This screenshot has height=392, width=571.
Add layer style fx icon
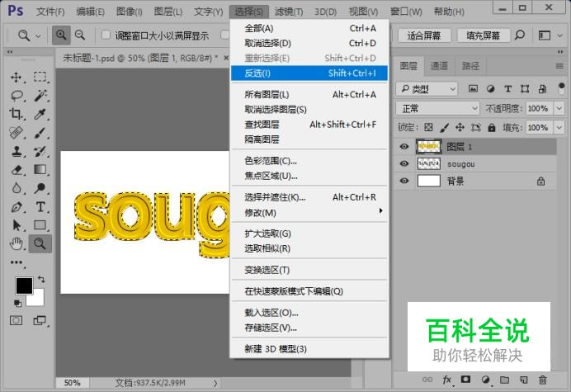[447, 380]
